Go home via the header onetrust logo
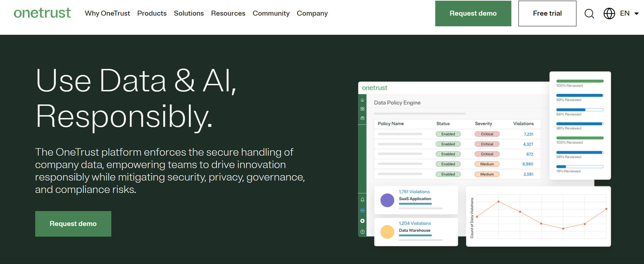 coord(42,13)
